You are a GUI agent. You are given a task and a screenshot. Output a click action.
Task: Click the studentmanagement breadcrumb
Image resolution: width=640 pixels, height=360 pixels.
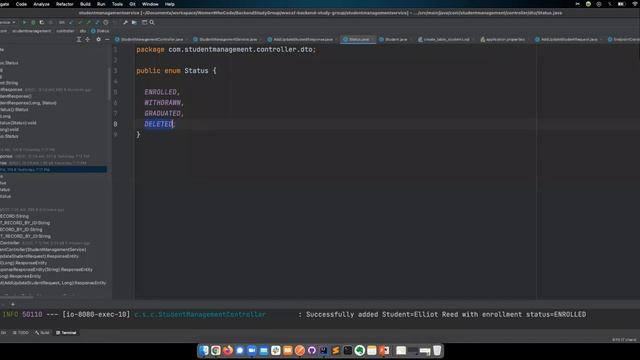[x=31, y=31]
